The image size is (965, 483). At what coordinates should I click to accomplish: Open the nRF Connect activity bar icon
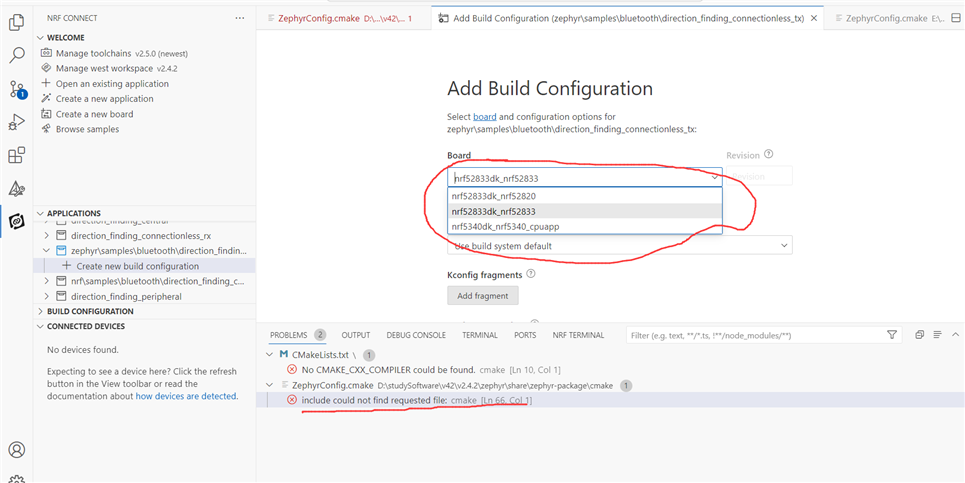(x=17, y=221)
